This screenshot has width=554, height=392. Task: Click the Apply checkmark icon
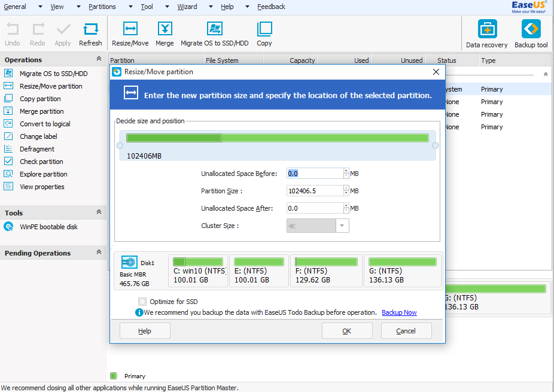(x=63, y=29)
